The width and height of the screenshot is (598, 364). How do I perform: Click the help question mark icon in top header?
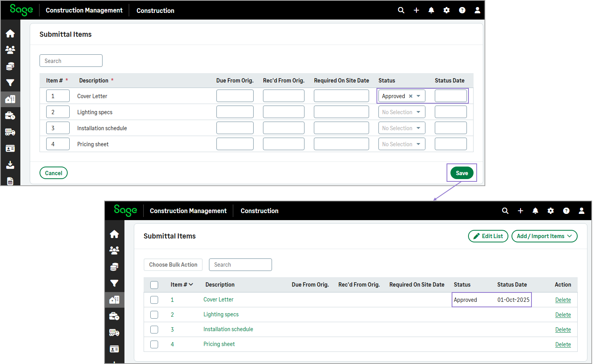coord(462,10)
